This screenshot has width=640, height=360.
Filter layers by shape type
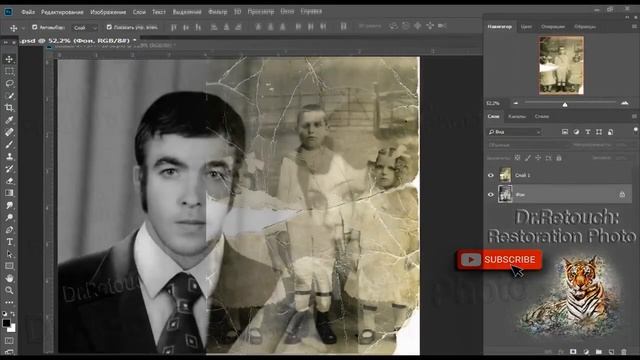click(x=599, y=132)
